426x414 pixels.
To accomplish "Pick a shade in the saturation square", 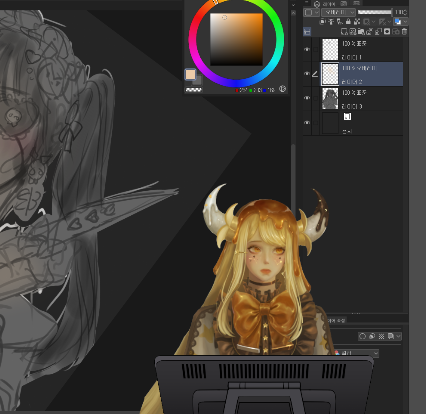I will pos(236,39).
